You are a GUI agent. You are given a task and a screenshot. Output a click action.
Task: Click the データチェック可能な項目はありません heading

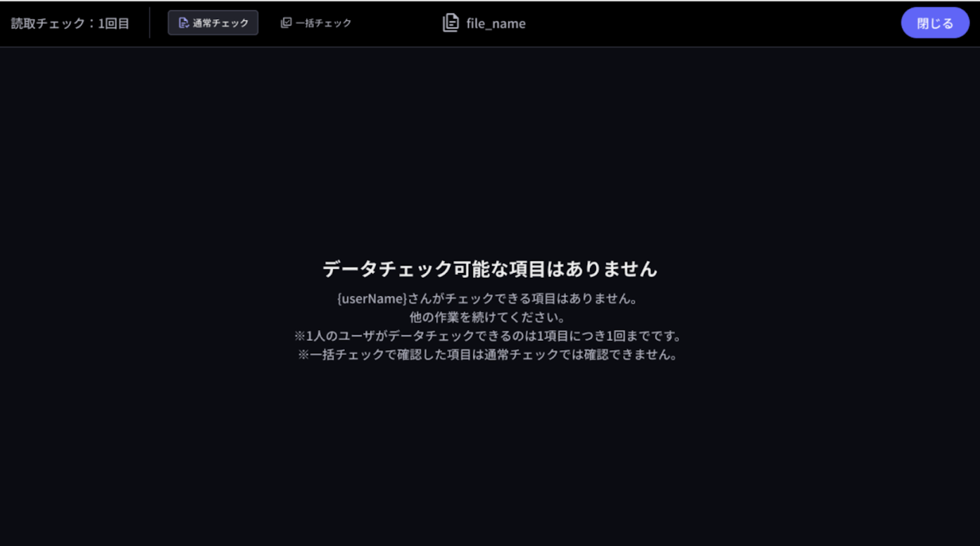[x=489, y=269]
